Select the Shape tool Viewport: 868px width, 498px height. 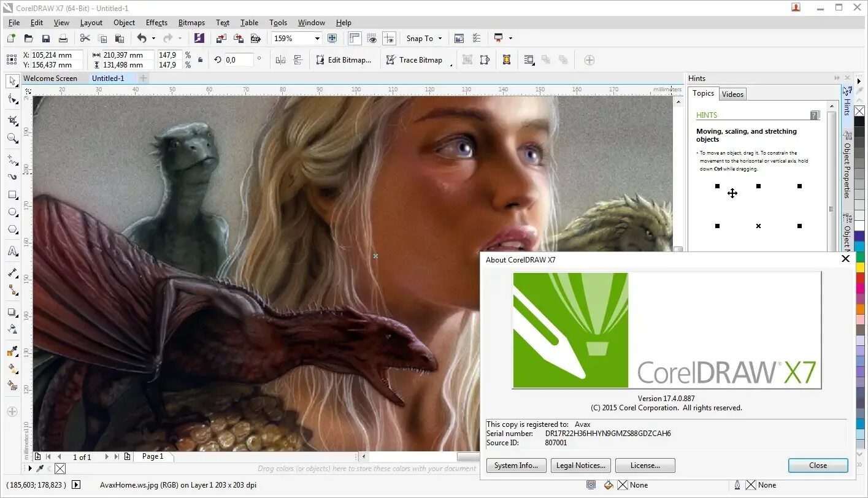12,98
